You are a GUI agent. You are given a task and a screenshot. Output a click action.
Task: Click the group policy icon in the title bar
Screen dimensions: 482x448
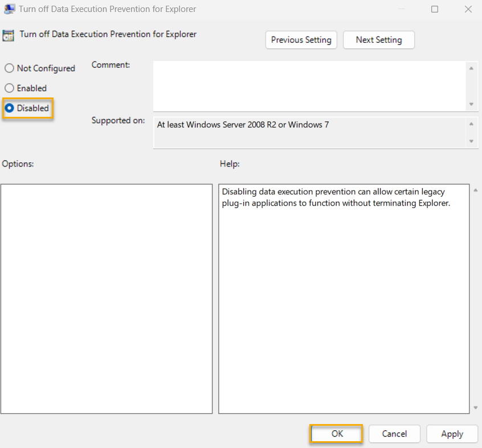pos(9,9)
